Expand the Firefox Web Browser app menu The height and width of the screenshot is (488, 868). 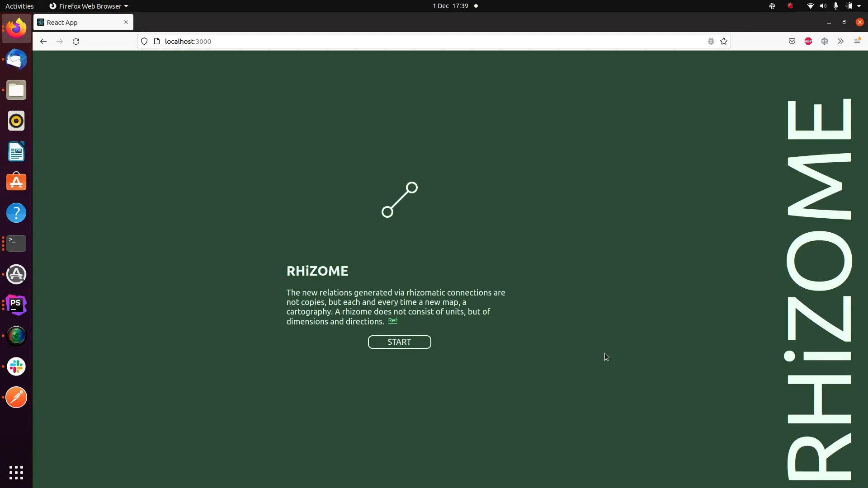pyautogui.click(x=89, y=6)
